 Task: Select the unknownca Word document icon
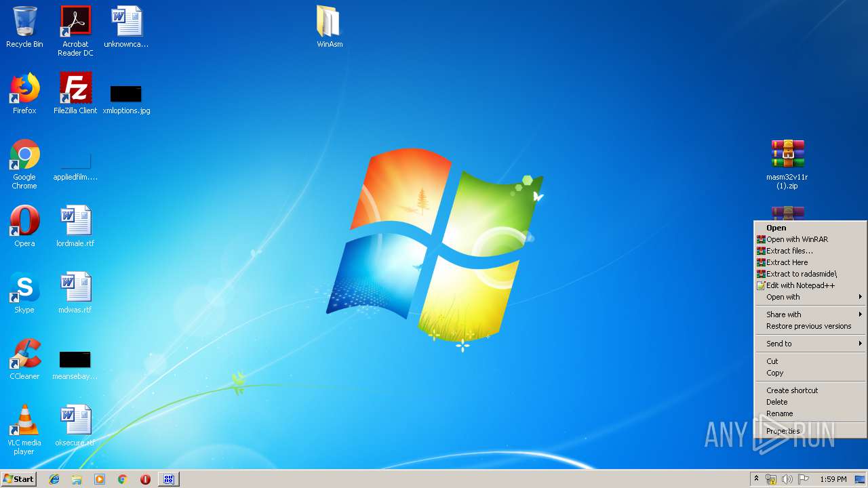coord(126,27)
